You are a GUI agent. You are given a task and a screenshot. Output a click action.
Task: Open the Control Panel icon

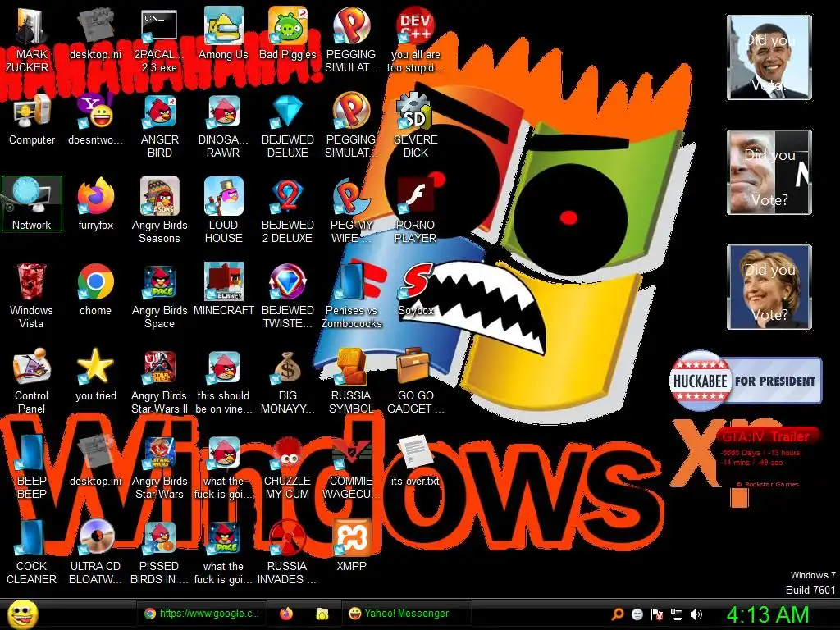[31, 381]
